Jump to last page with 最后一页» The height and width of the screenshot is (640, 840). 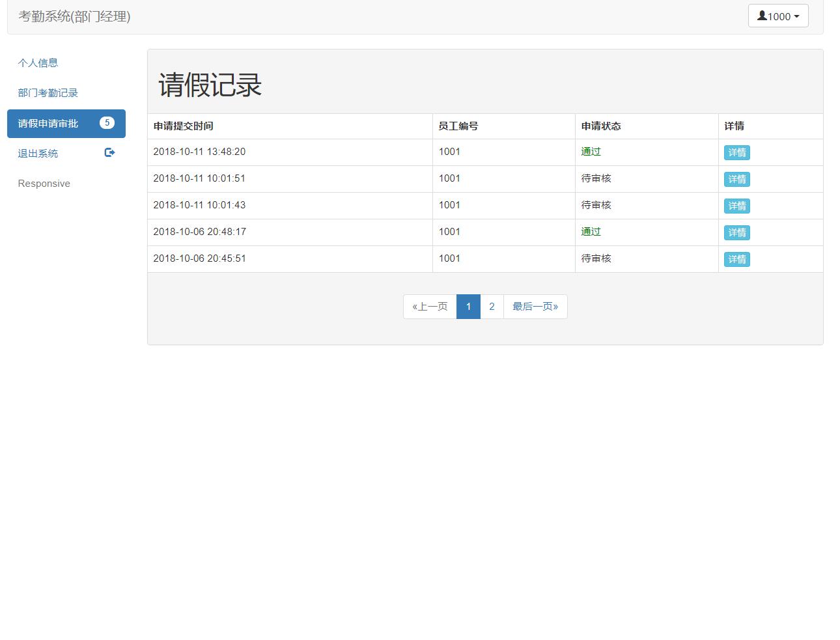(x=535, y=307)
